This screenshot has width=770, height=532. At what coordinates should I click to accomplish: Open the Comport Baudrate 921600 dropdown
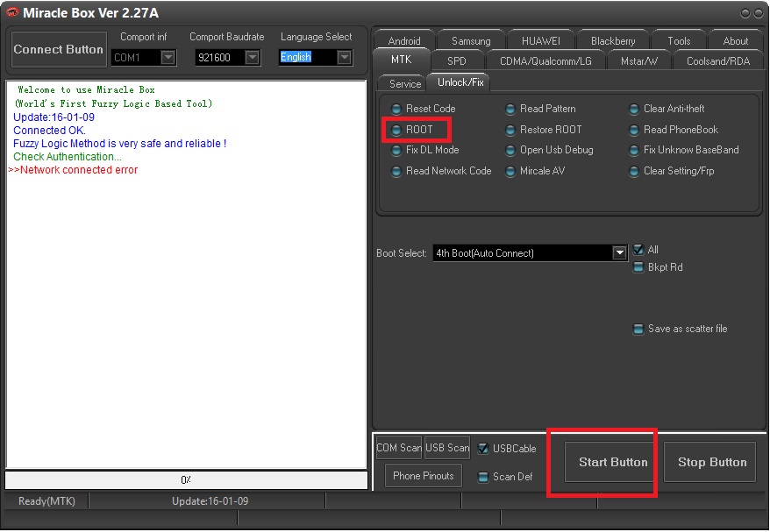coord(253,58)
